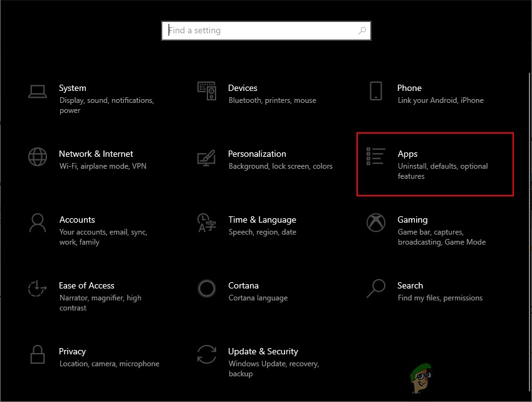
Task: Click the magnifier icon in search box
Action: pos(362,31)
